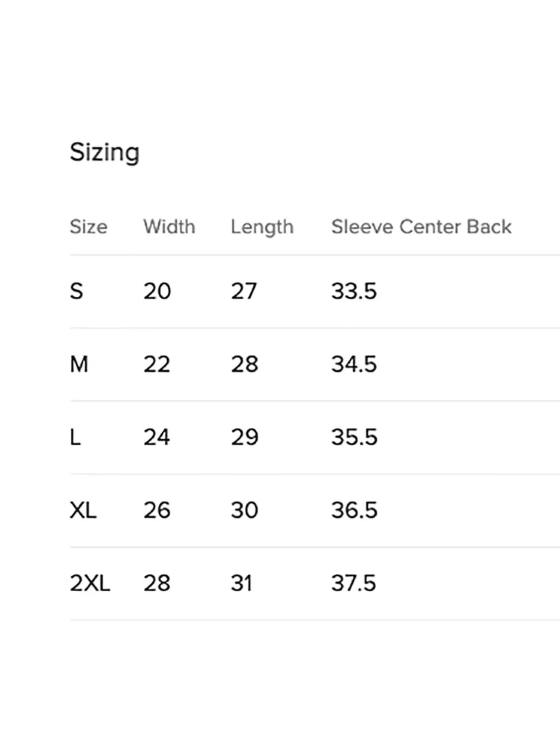This screenshot has height=747, width=560.
Task: Click sleeve value 34.5 in M row
Action: [354, 364]
